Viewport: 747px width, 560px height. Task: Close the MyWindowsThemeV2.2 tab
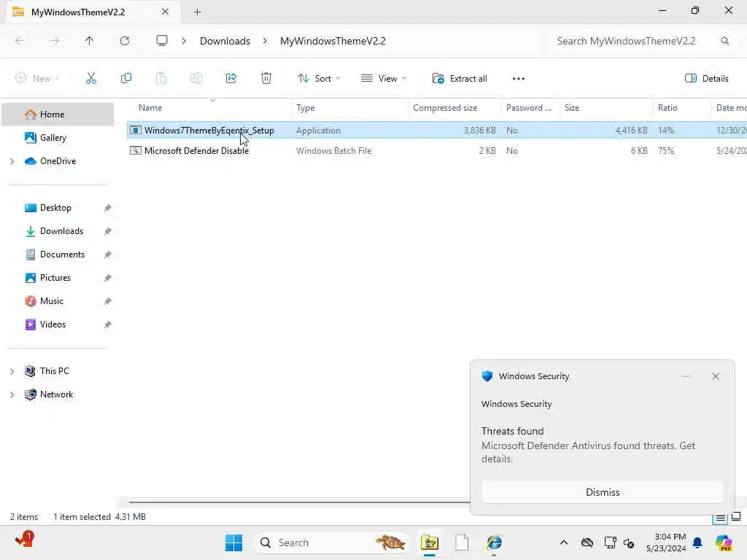pyautogui.click(x=166, y=12)
